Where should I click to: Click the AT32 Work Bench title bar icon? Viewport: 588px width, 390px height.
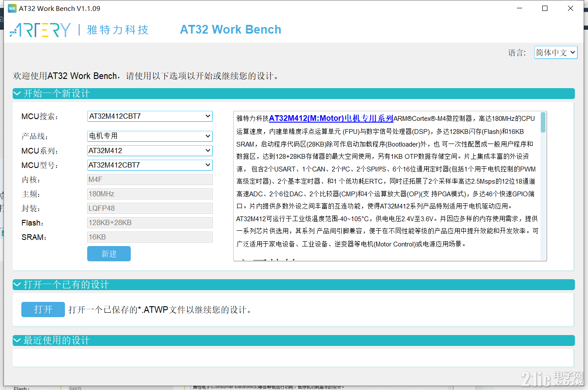12,8
